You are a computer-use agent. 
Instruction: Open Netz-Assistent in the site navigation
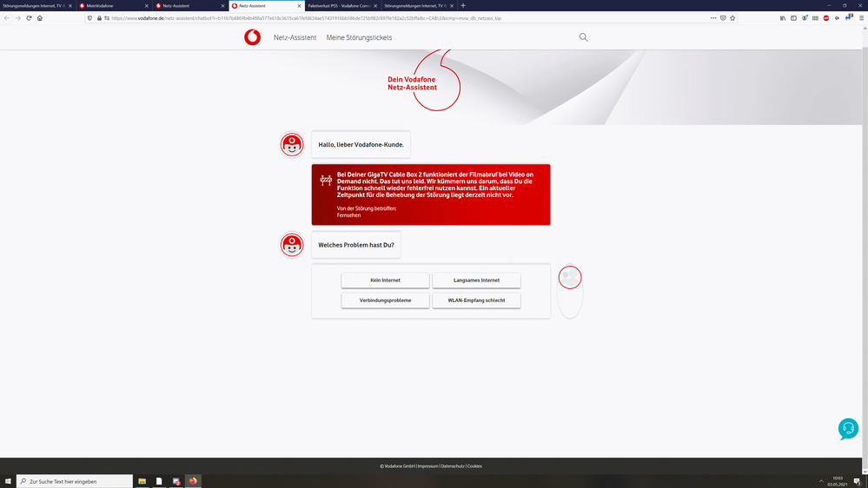[295, 37]
